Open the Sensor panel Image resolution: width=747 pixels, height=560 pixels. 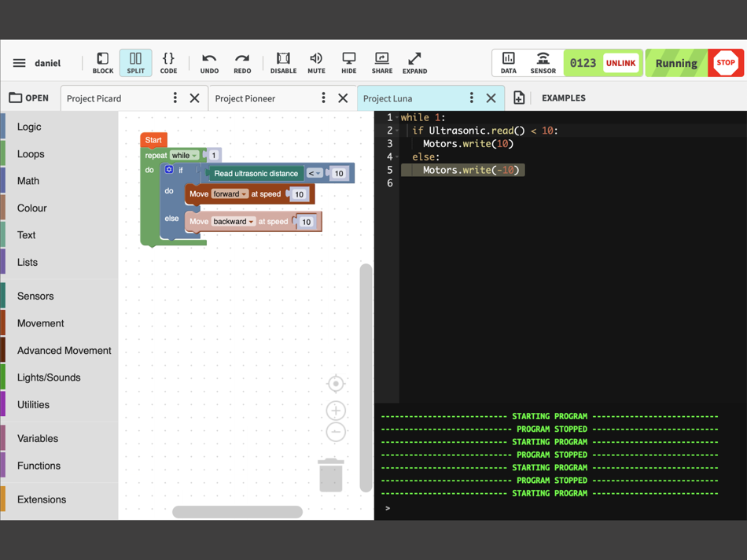click(x=543, y=63)
